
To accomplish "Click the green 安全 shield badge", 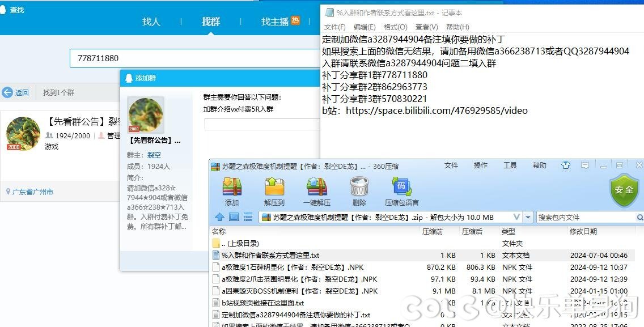I will [x=624, y=190].
